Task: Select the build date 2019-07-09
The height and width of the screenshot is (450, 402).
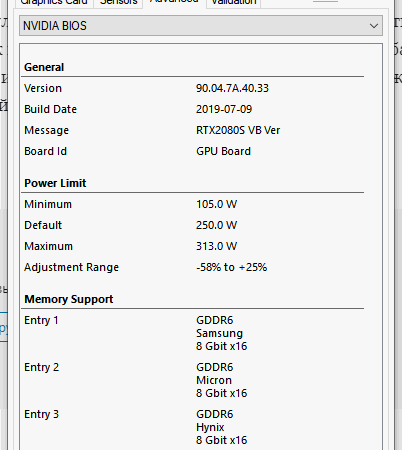Action: (224, 109)
